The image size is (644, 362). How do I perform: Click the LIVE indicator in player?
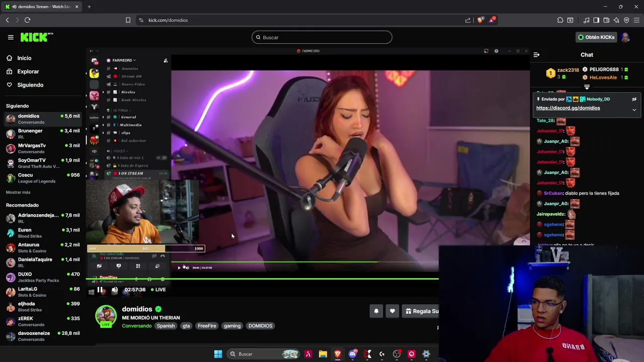(158, 290)
